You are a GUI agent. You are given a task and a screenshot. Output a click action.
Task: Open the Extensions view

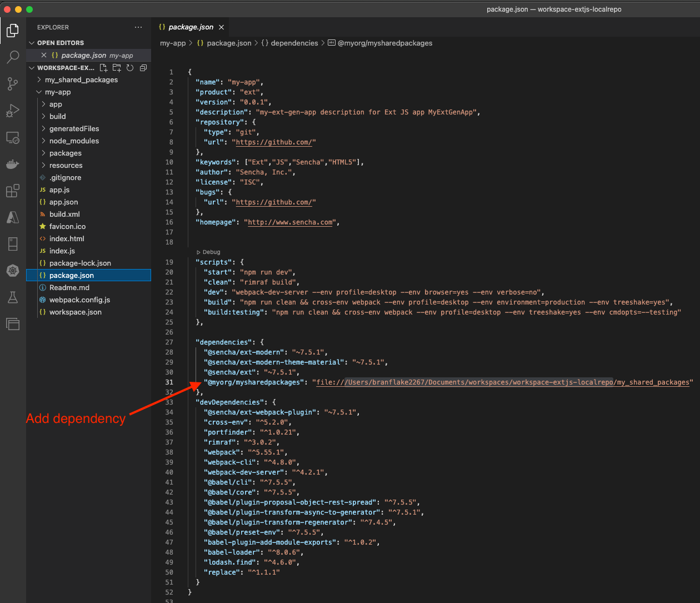pos(13,191)
